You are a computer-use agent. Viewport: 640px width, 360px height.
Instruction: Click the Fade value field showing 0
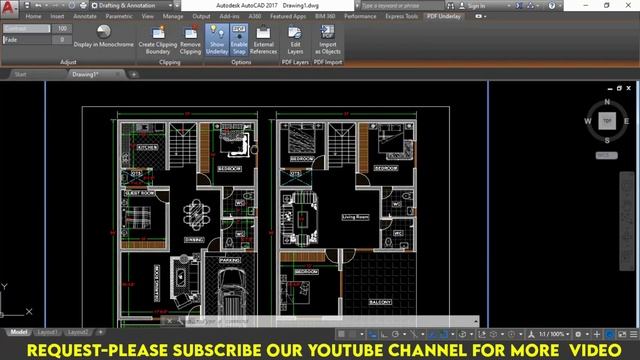coord(62,40)
